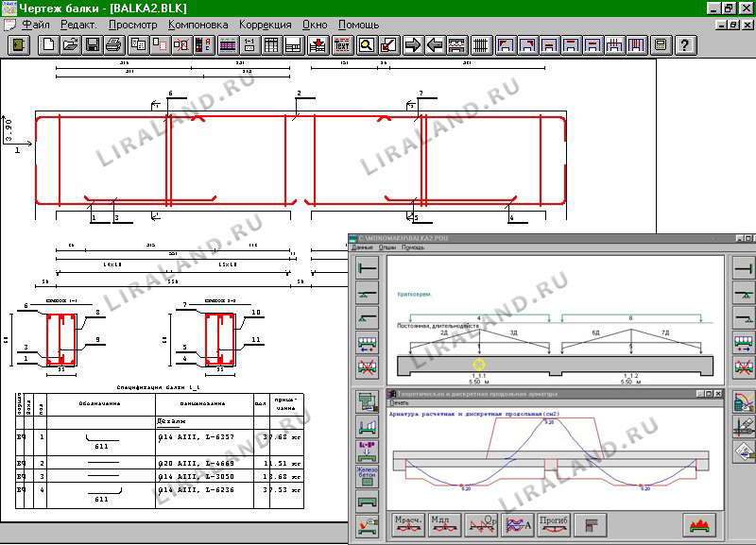Open the Печать menu in reinforcement window

pyautogui.click(x=400, y=402)
